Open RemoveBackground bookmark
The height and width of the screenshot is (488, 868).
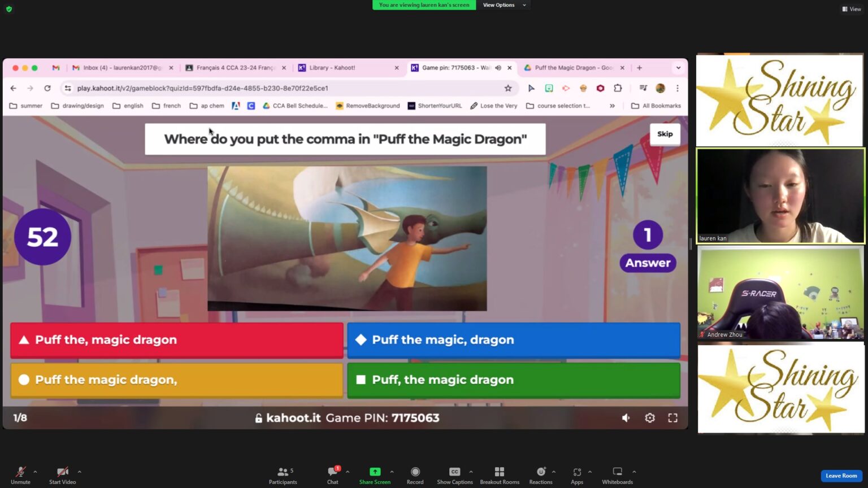click(368, 106)
